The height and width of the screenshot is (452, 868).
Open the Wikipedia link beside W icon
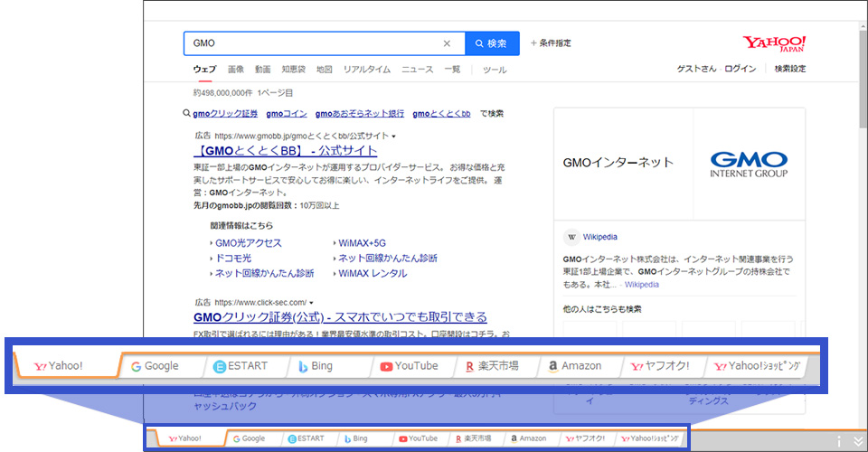click(600, 237)
